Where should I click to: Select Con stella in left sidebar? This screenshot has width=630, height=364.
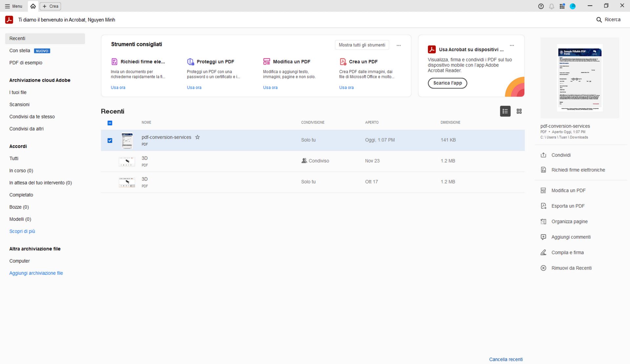20,51
